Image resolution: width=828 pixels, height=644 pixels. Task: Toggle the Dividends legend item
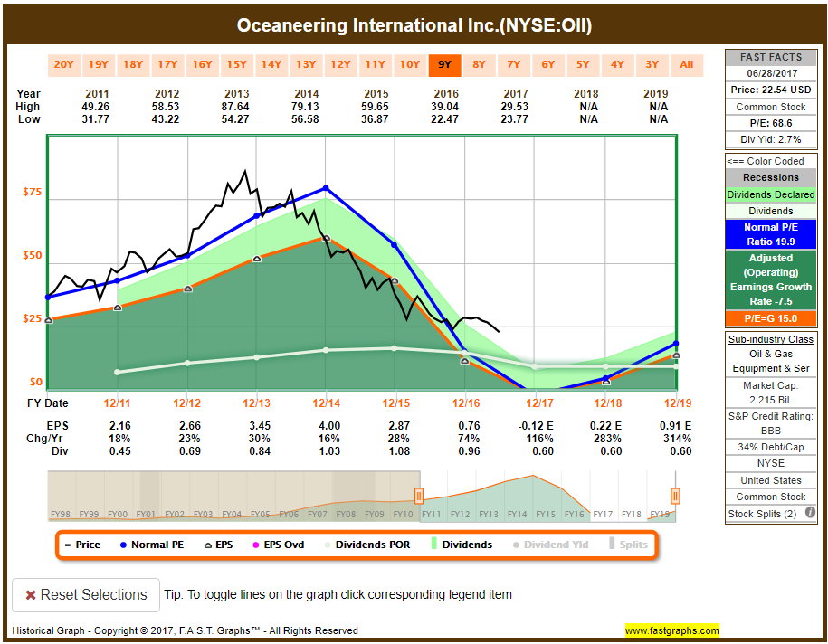click(x=462, y=545)
